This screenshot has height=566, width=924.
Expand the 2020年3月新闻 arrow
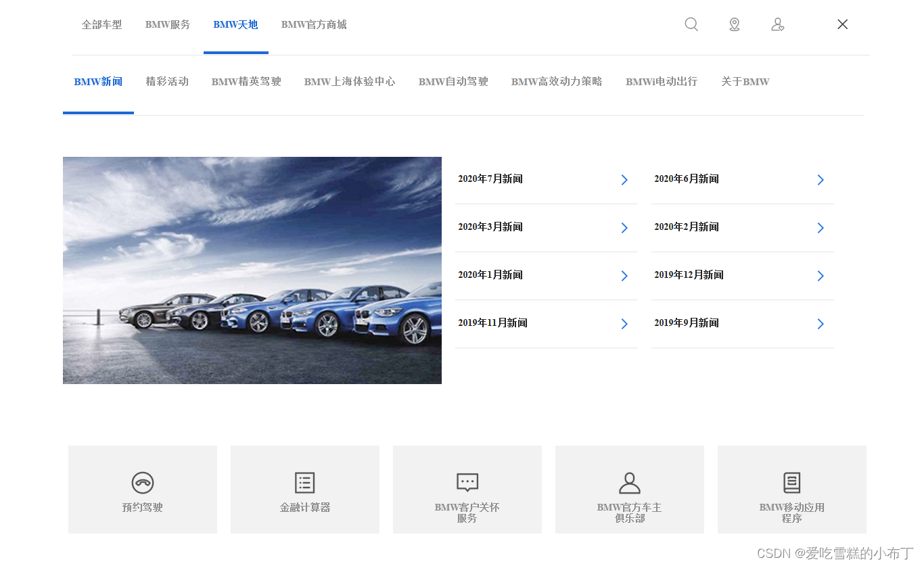(624, 228)
